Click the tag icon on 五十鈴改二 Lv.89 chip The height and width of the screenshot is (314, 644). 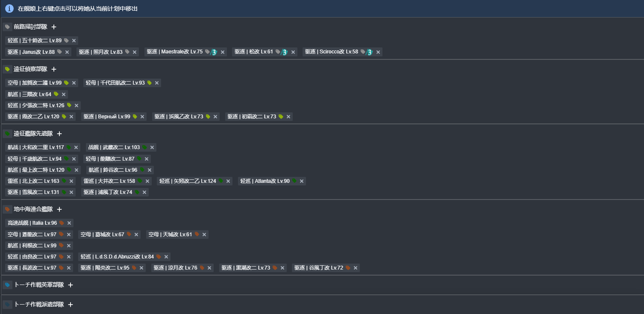coord(66,40)
